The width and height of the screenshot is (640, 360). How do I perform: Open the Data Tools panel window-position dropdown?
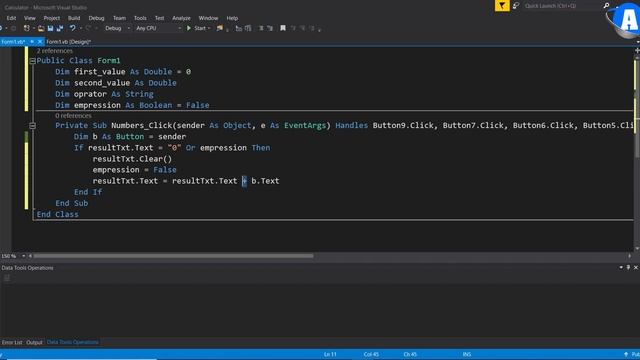[621, 267]
